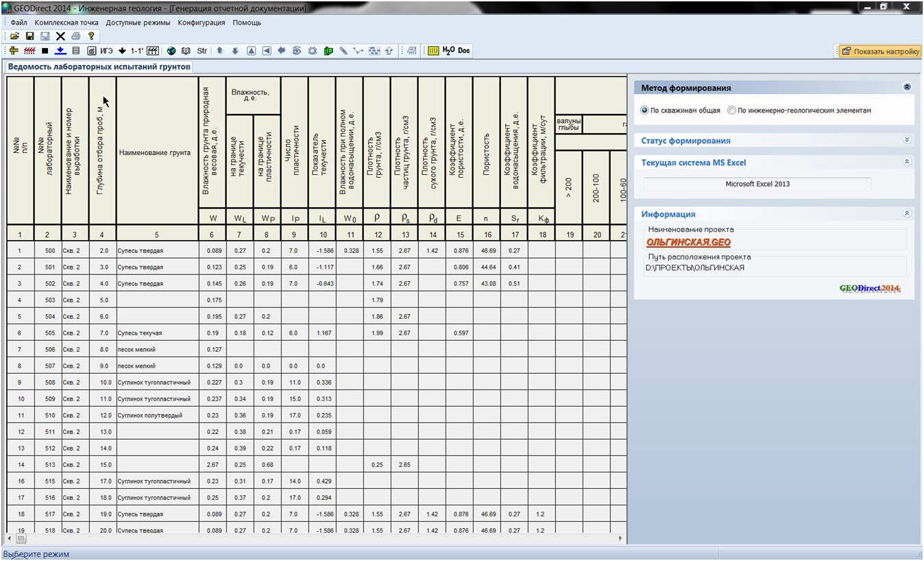Collapse 'Текущая система MS Excel' section
Viewport: 924px width, 561px height.
point(907,162)
